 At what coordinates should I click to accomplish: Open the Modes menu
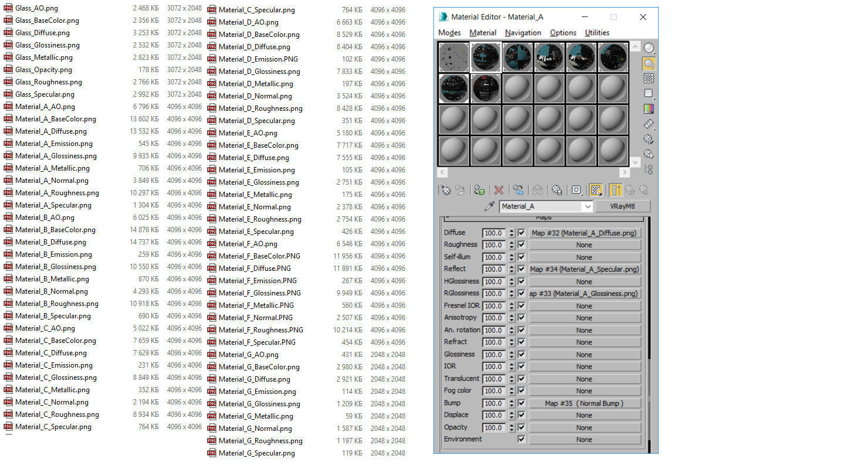tap(450, 33)
